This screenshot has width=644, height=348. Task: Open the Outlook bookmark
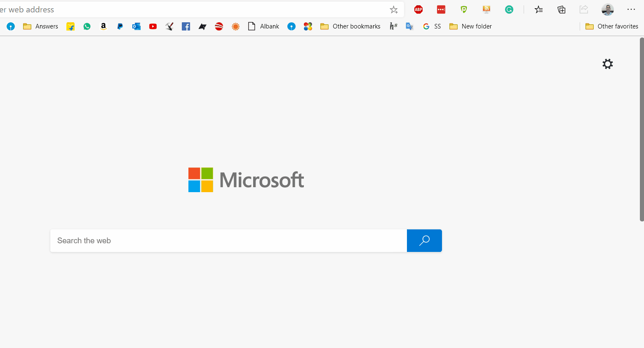tap(136, 26)
